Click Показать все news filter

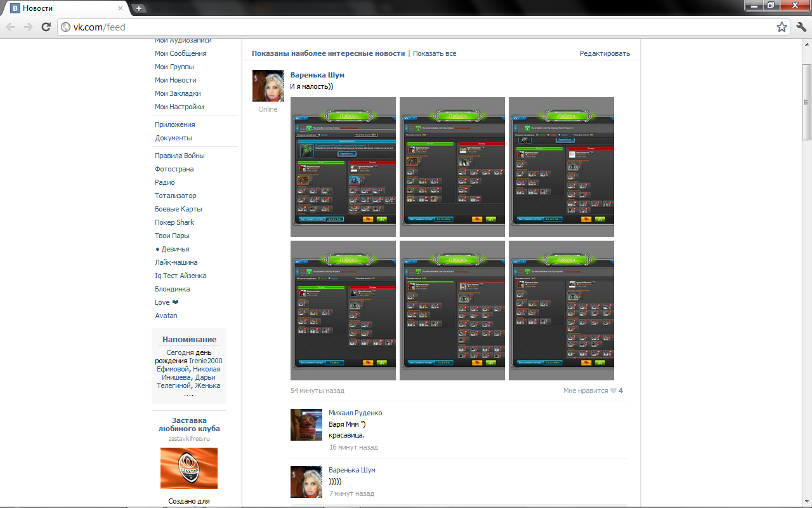tap(435, 53)
